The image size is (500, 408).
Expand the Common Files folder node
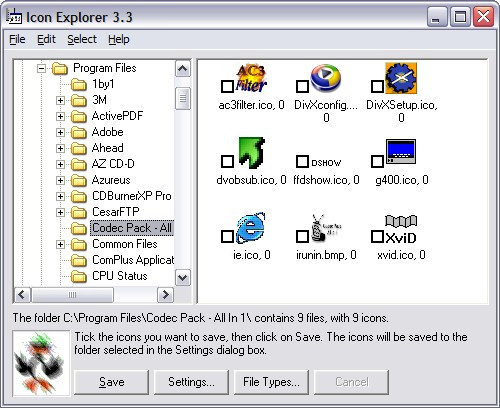pyautogui.click(x=60, y=244)
